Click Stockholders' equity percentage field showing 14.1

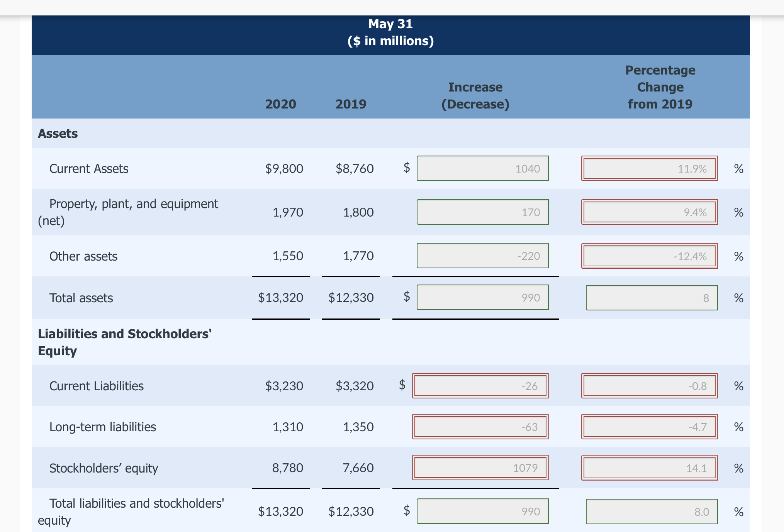point(649,468)
